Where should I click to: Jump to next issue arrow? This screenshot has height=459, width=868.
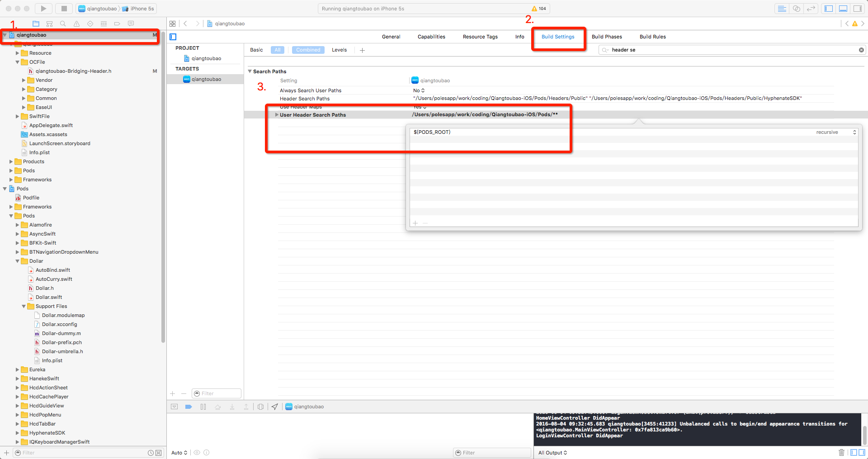point(863,24)
